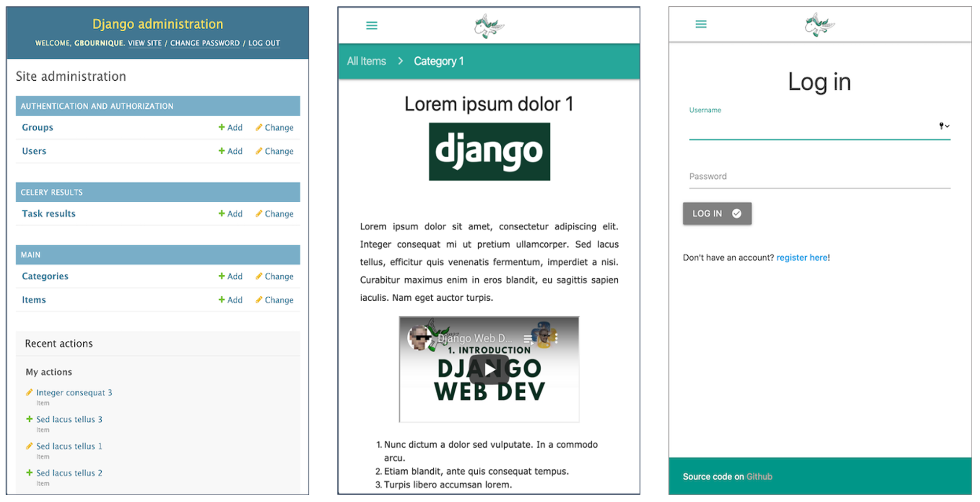This screenshot has height=502, width=980.
Task: Click the breadcrumb chevron after All Items
Action: (400, 61)
